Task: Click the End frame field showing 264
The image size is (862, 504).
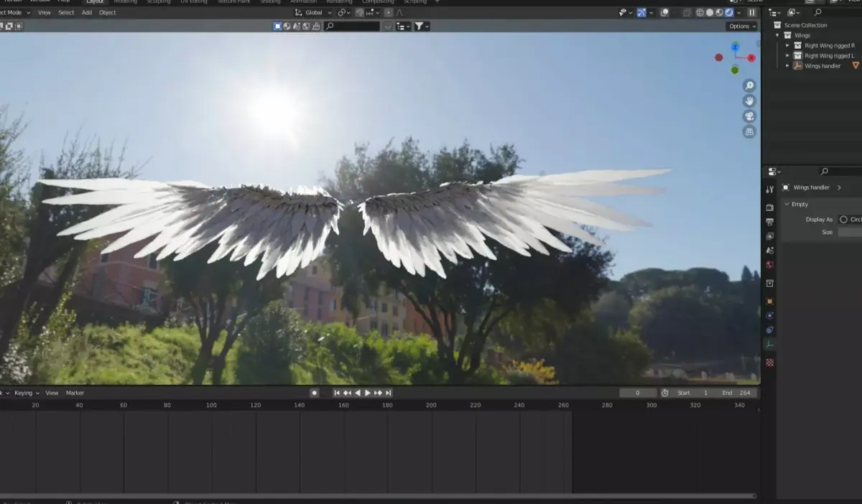Action: [x=737, y=393]
